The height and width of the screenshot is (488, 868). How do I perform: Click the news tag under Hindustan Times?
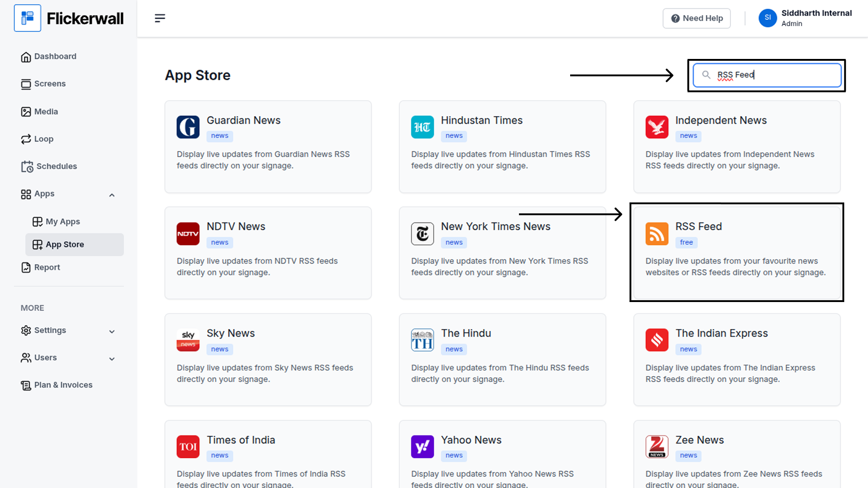click(454, 136)
